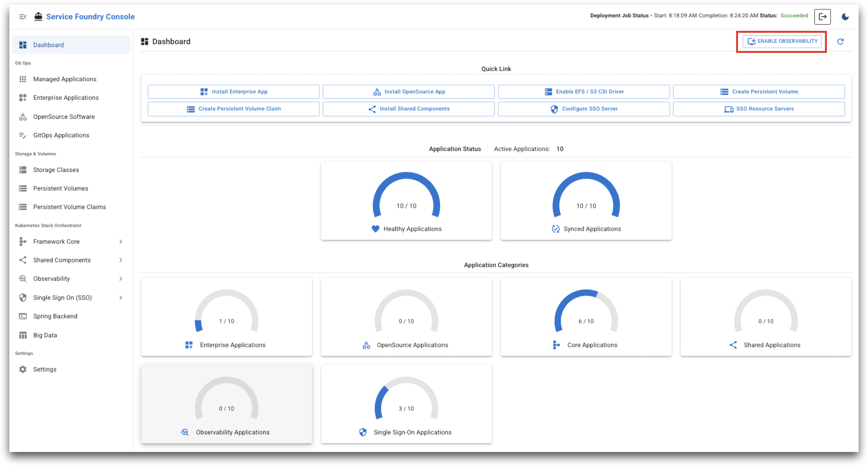Expand the Shared Components section
Screen dimensions: 868x466
[x=120, y=260]
